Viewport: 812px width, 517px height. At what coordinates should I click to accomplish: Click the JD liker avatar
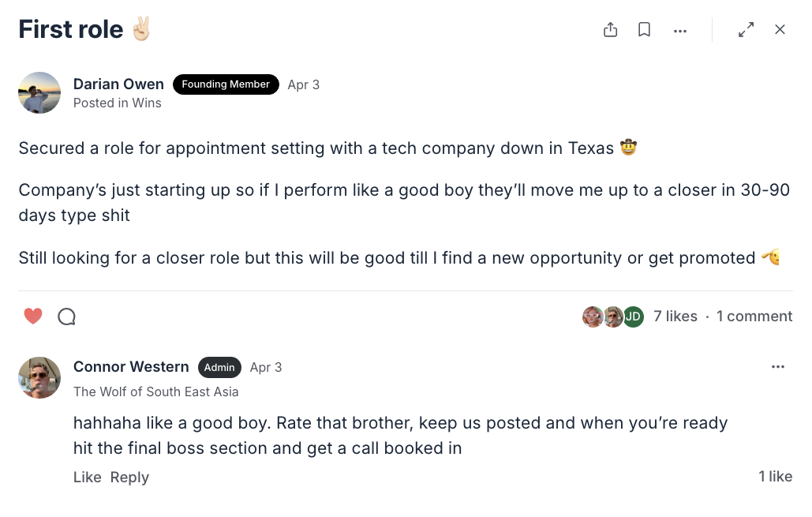click(634, 317)
